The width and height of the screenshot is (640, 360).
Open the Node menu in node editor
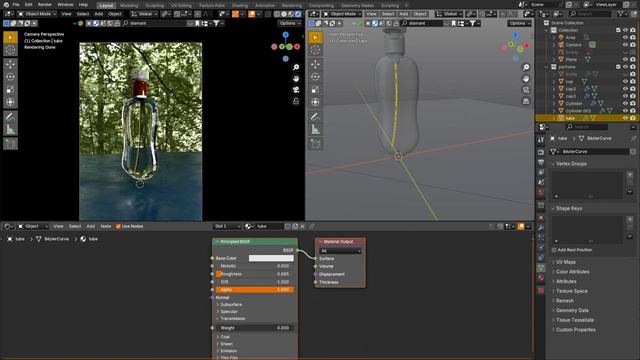coord(106,226)
